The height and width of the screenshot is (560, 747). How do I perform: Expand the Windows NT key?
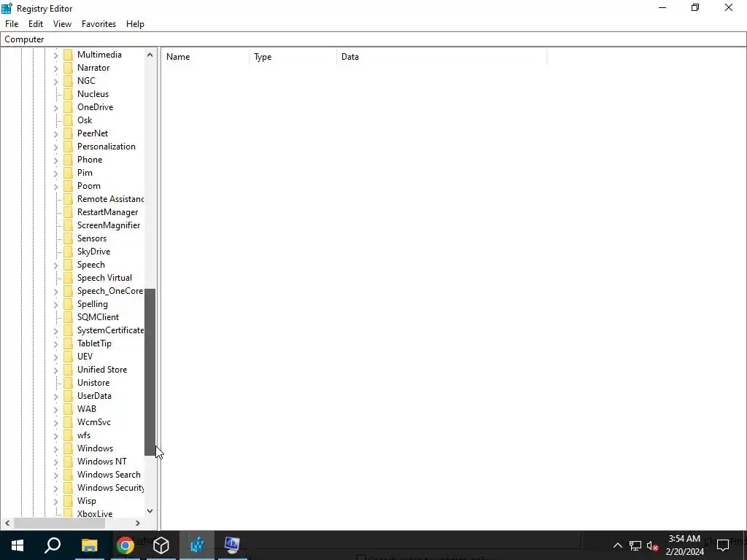[55, 462]
